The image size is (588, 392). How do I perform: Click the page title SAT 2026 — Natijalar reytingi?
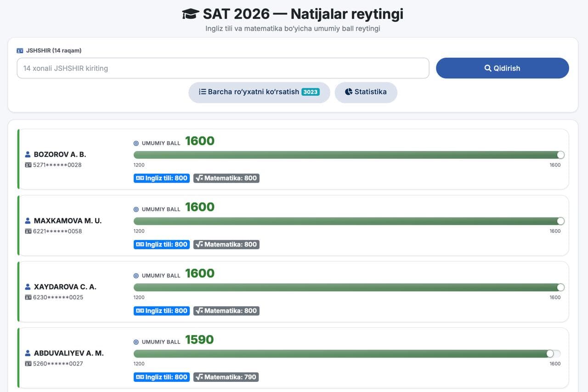(303, 14)
